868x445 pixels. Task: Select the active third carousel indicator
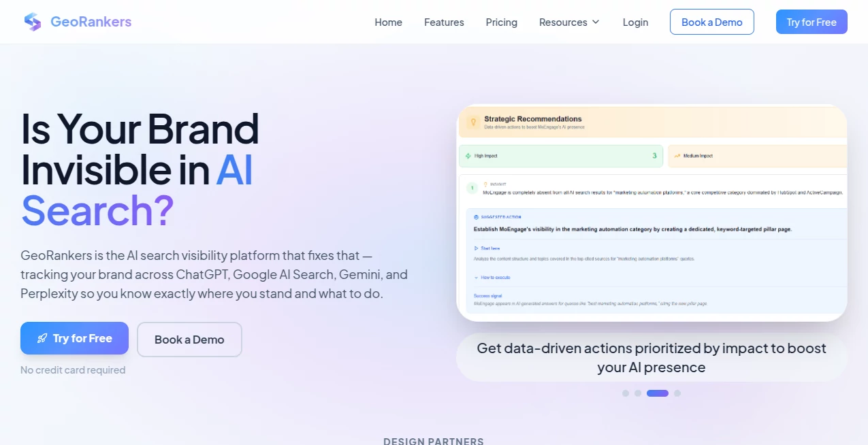pos(658,393)
